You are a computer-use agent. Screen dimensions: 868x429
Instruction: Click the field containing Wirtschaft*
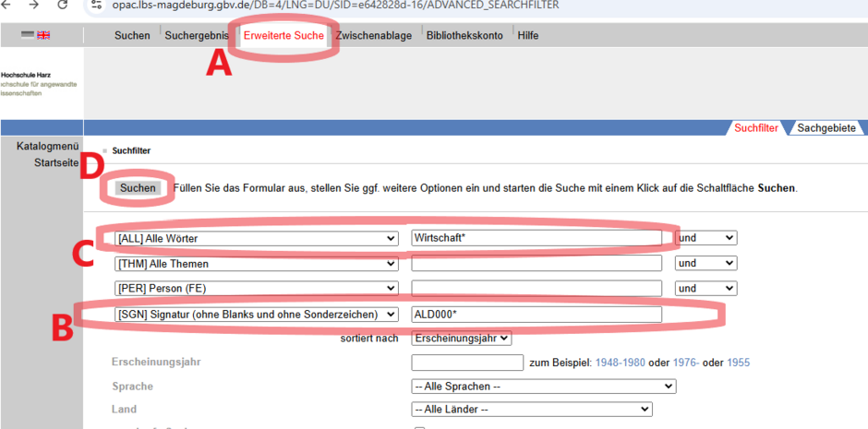click(536, 238)
